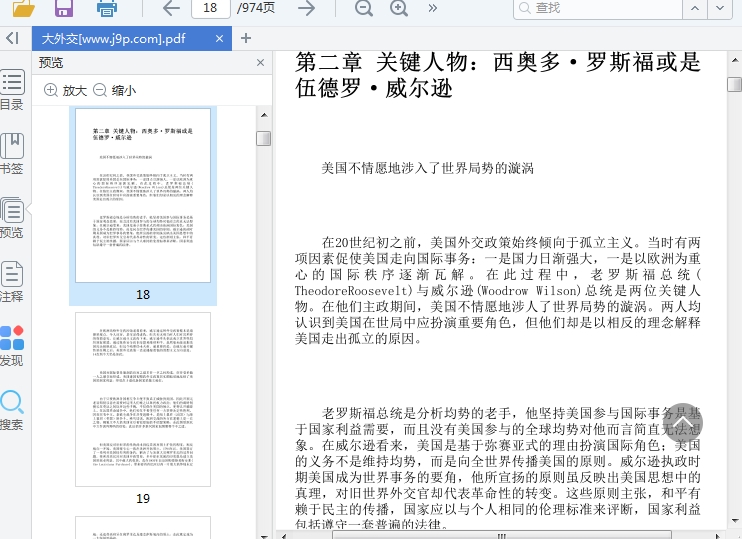Open a new tab with plus button
Image resolution: width=742 pixels, height=539 pixels.
pos(246,38)
